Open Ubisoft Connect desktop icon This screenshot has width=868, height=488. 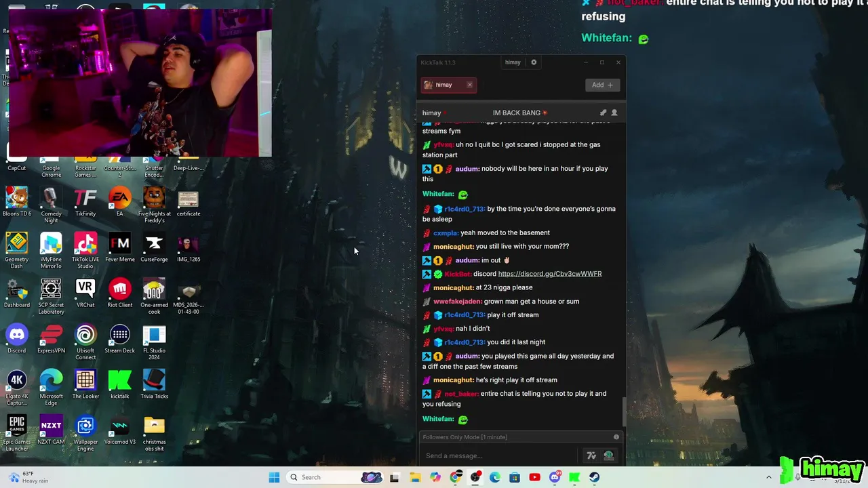pos(85,342)
